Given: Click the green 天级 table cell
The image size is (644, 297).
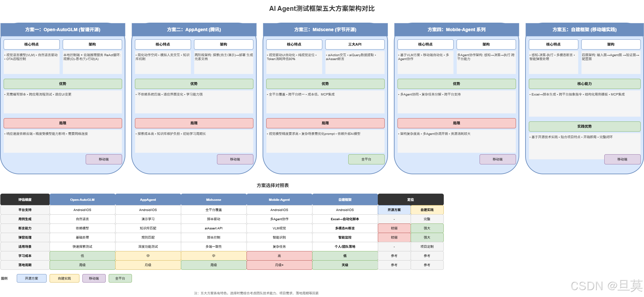Looking at the screenshot, I should click(345, 265).
